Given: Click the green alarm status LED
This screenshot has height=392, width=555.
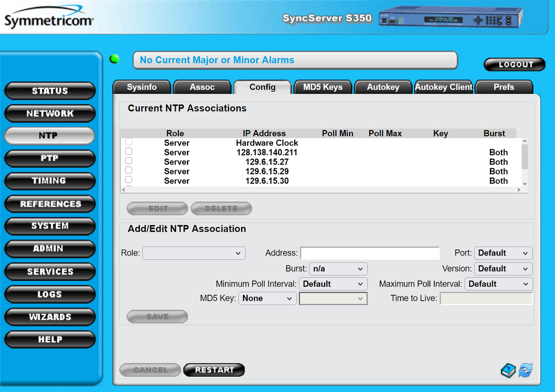Looking at the screenshot, I should pyautogui.click(x=114, y=59).
